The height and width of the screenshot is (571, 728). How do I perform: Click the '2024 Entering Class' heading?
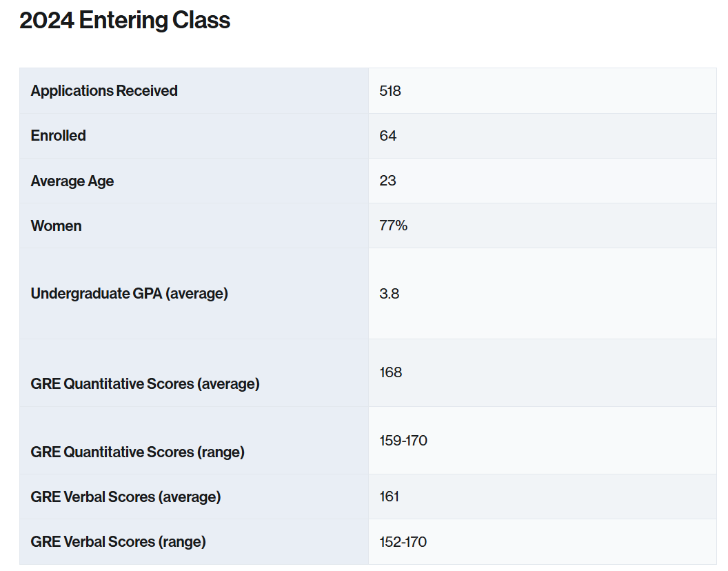pos(124,21)
